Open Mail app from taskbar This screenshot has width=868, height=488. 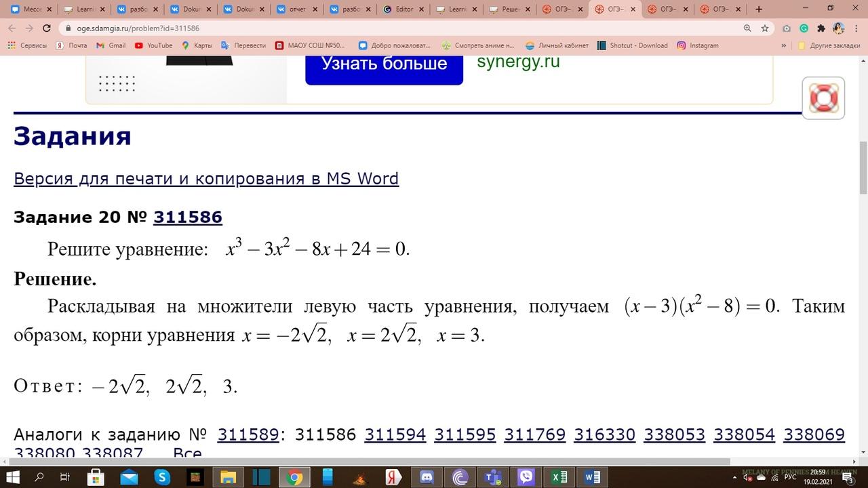129,478
